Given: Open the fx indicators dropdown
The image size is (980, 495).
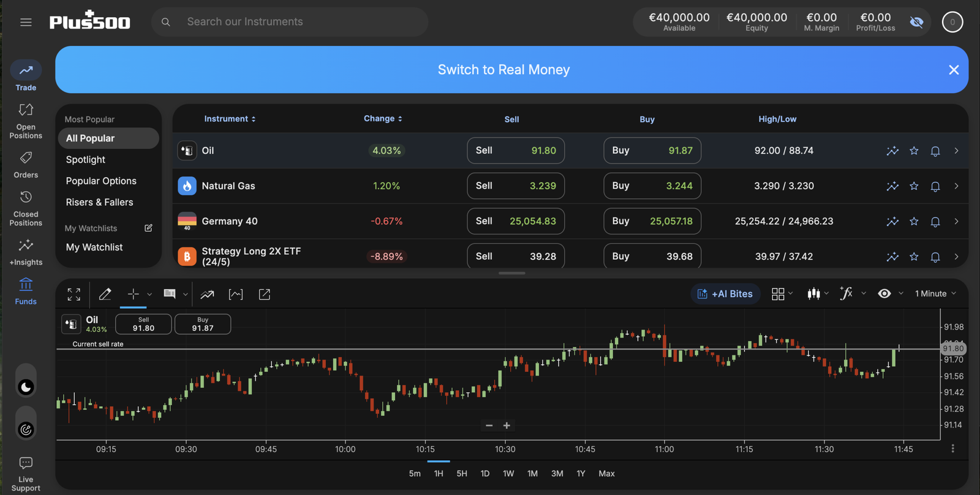Looking at the screenshot, I should [x=852, y=294].
